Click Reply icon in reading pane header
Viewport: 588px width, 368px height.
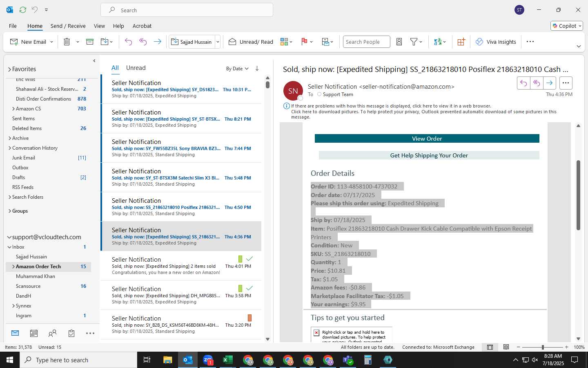523,83
